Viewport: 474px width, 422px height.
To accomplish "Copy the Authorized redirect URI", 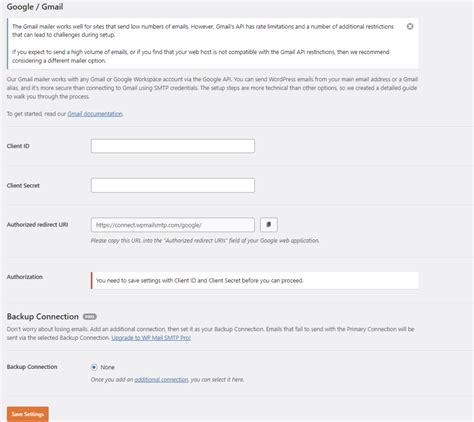I will click(269, 225).
